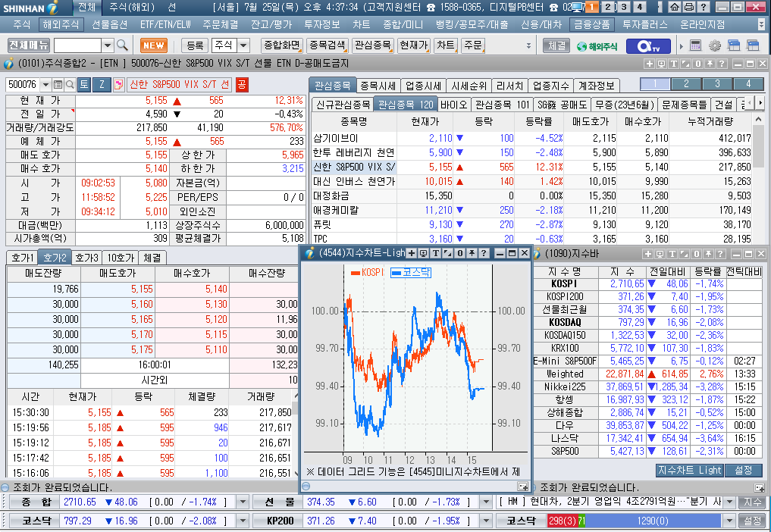Open dropdown next to KP200 ticker bar
771x532 pixels.
coord(486,521)
